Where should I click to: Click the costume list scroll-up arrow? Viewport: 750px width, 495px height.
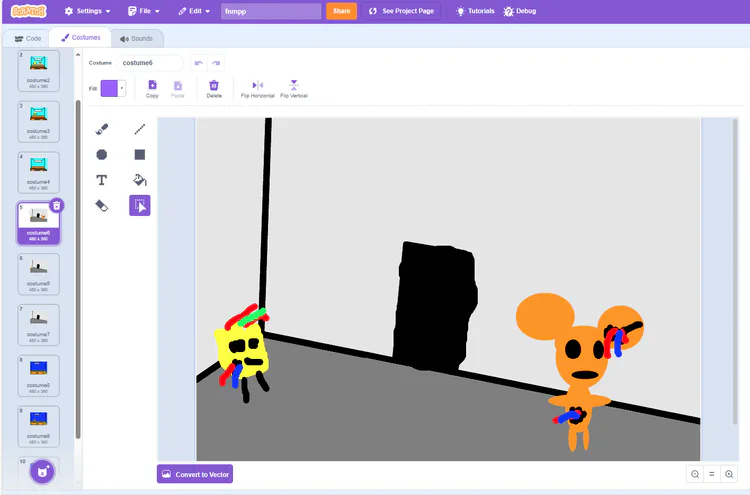coord(78,55)
